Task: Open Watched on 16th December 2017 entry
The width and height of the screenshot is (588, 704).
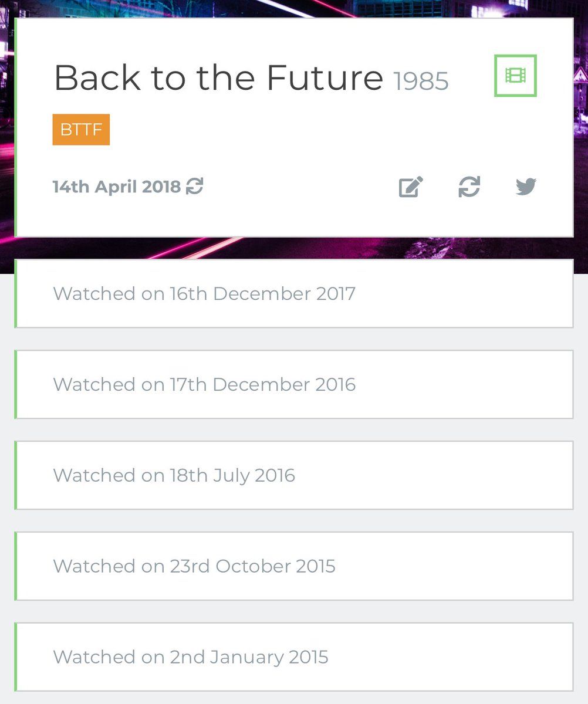Action: (x=294, y=293)
